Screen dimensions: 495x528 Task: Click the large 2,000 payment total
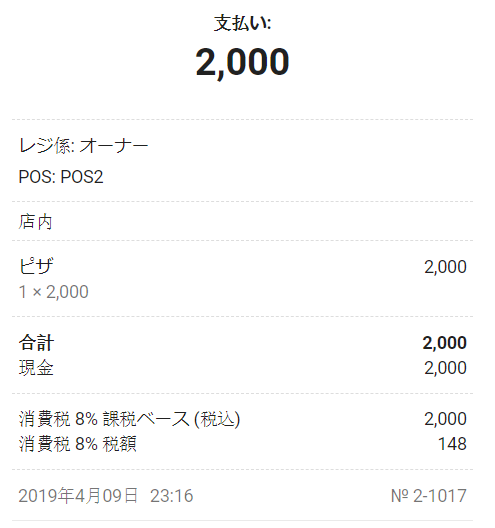242,63
